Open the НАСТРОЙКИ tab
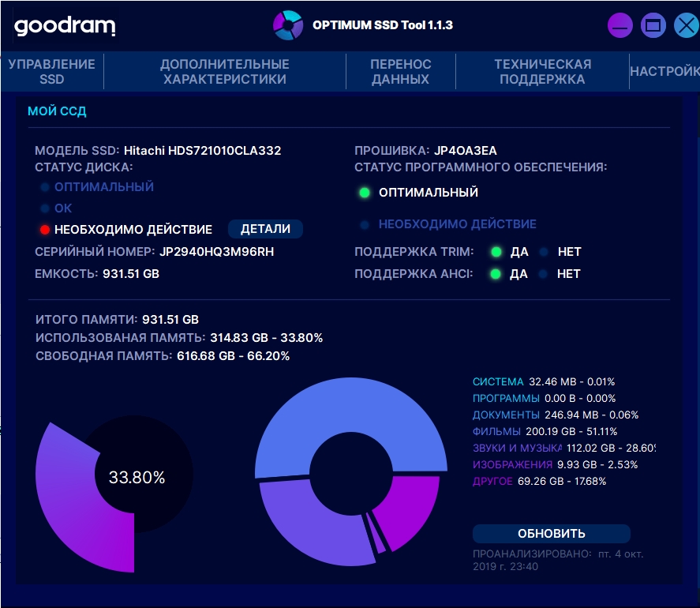 [664, 72]
